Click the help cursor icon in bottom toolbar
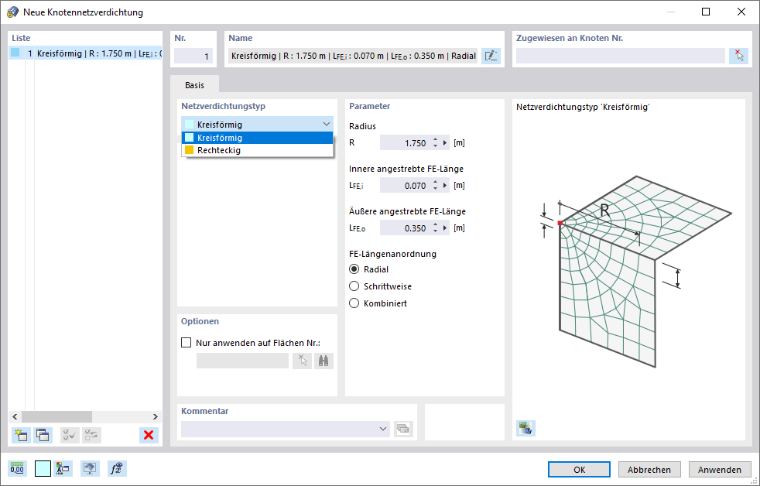The image size is (760, 486). coord(90,469)
